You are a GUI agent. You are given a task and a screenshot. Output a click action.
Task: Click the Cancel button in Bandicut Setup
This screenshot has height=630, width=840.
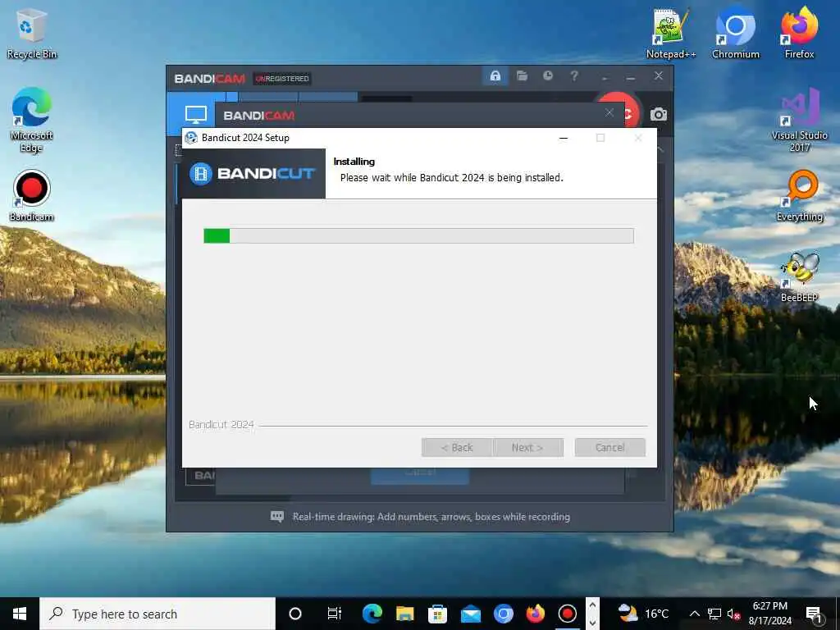pos(609,447)
